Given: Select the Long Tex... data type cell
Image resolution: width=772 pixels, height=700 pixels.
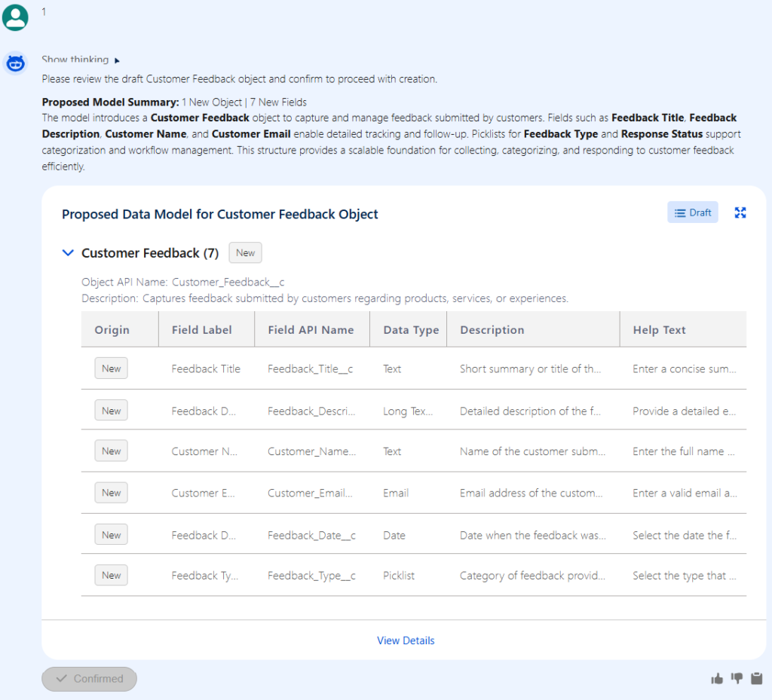Looking at the screenshot, I should 408,411.
